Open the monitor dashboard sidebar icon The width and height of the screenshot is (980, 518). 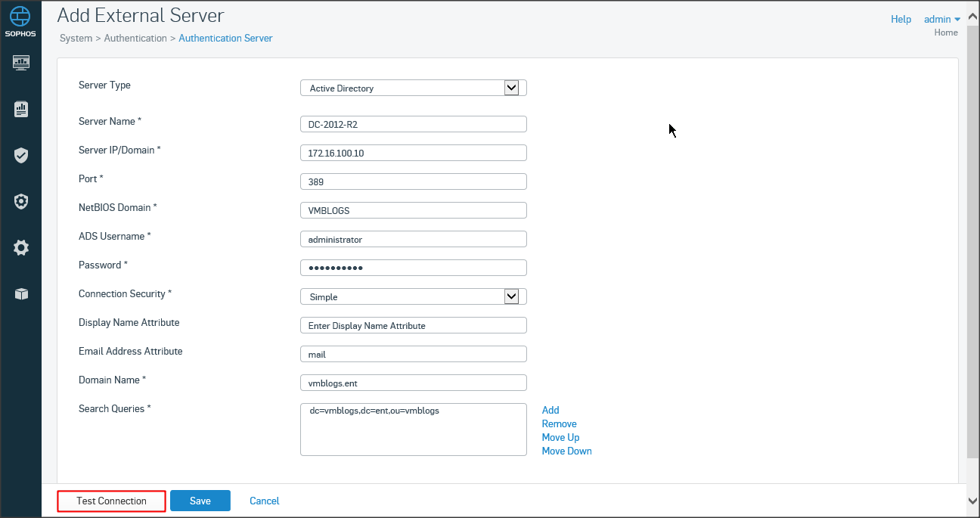[x=21, y=63]
